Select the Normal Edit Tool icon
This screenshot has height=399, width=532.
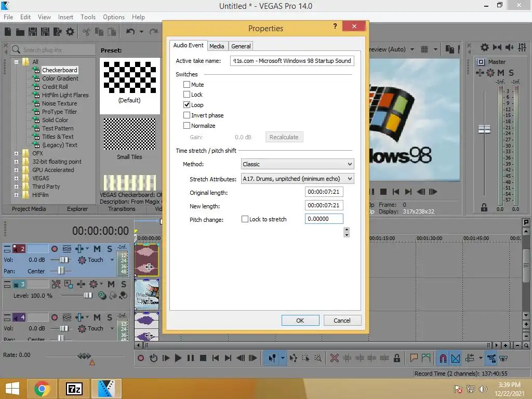272,358
